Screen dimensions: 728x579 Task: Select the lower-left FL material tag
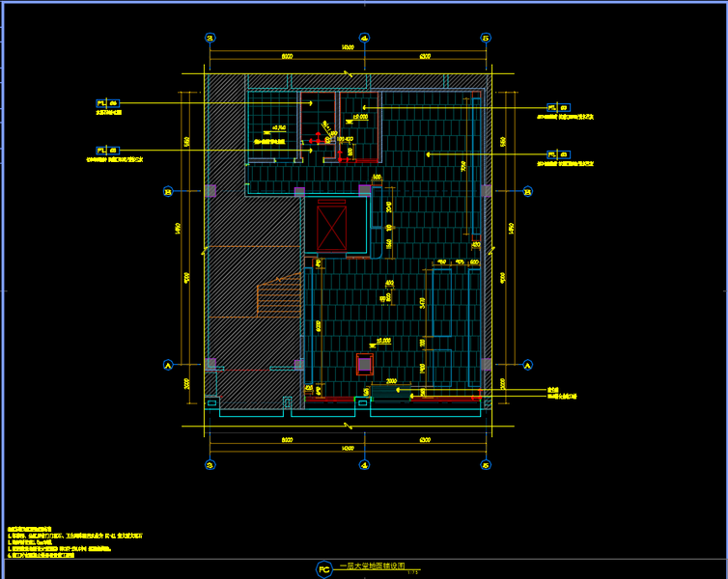point(108,151)
